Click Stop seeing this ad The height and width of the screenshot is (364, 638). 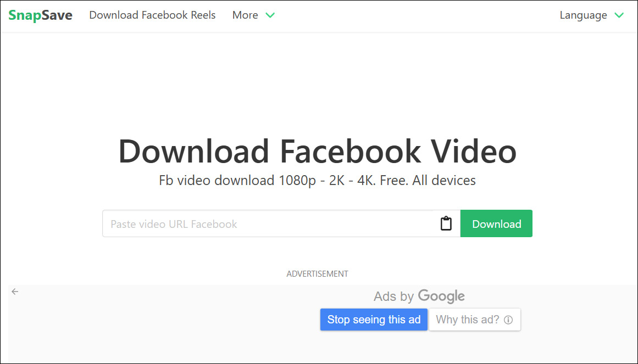click(374, 320)
